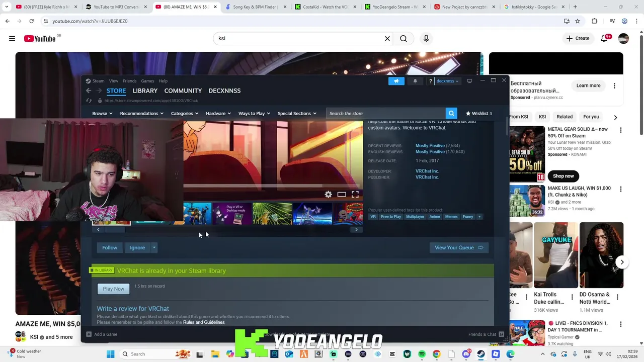644x362 pixels.
Task: Open Spotify from the taskbar
Action: 422,354
